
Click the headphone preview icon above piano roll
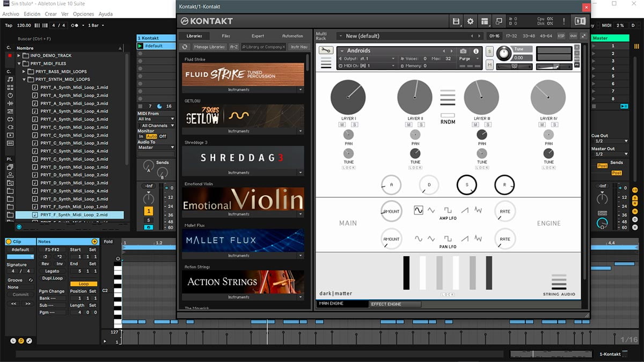coord(118,258)
